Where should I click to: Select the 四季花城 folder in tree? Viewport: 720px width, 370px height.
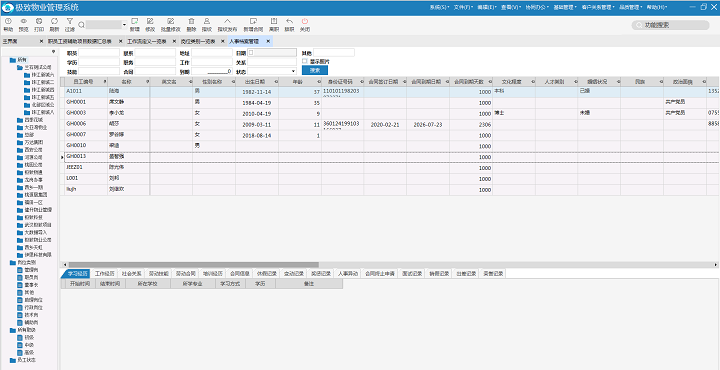point(29,120)
